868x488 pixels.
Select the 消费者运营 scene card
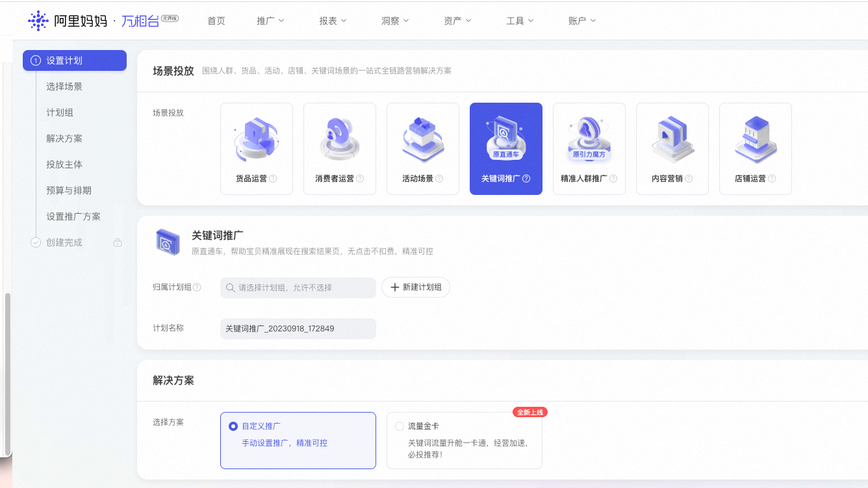coord(340,149)
